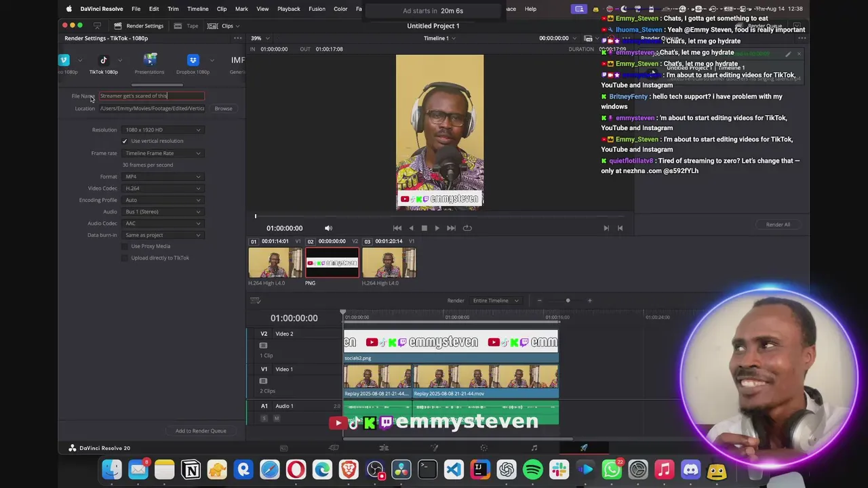This screenshot has width=868, height=488.
Task: Select the TikTok 1080p render preset icon
Action: point(103,60)
